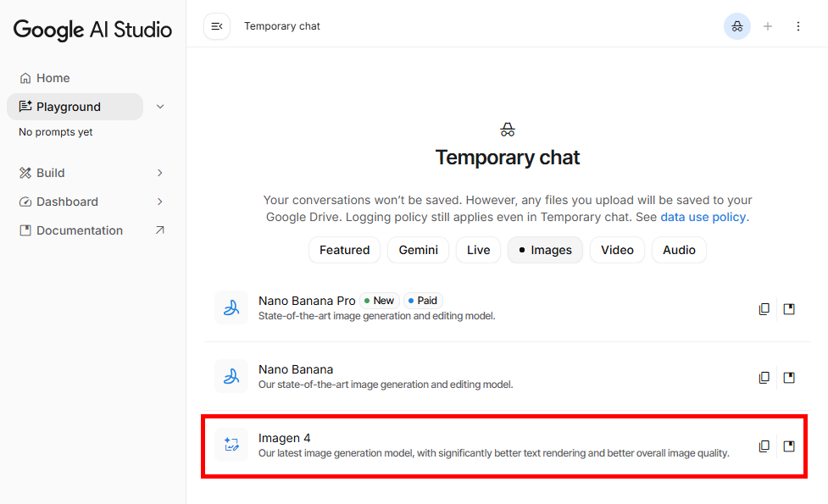Start a new chat with the plus icon
Image resolution: width=828 pixels, height=504 pixels.
[x=768, y=26]
